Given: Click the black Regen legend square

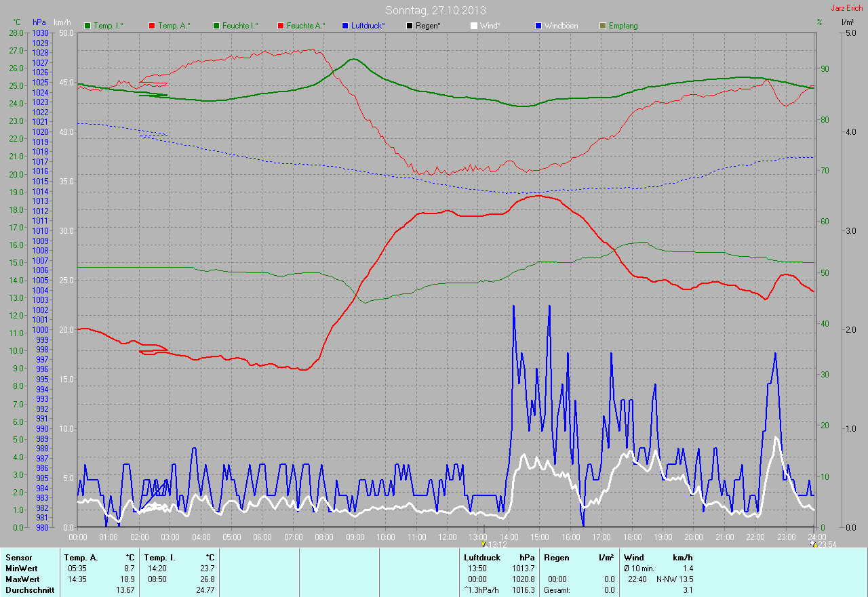Looking at the screenshot, I should tap(410, 26).
